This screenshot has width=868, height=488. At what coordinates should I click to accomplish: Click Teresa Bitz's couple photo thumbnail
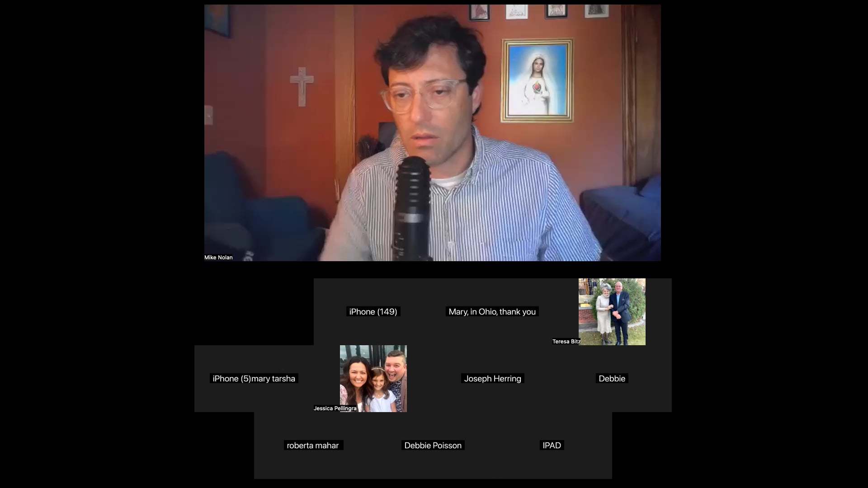click(x=612, y=312)
